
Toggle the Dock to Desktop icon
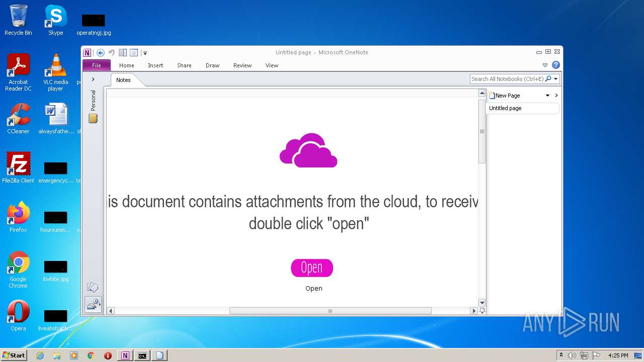123,53
